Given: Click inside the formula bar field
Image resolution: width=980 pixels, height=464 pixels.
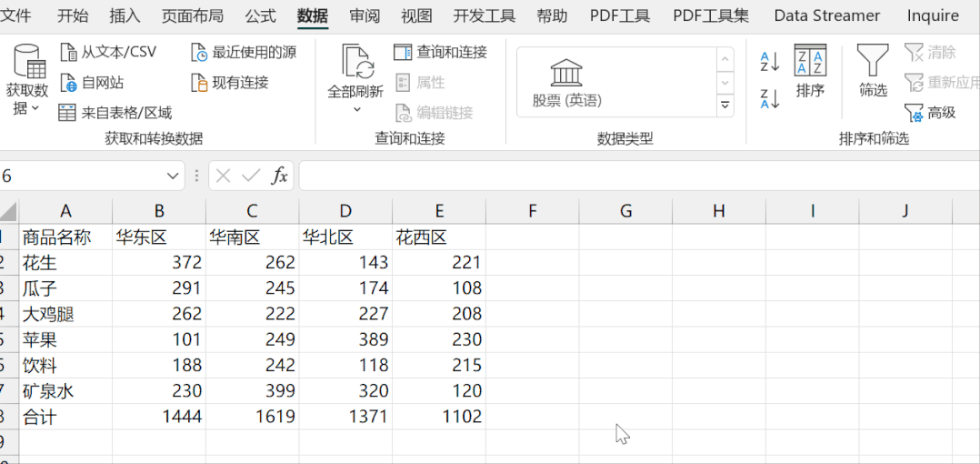Looking at the screenshot, I should (x=639, y=177).
